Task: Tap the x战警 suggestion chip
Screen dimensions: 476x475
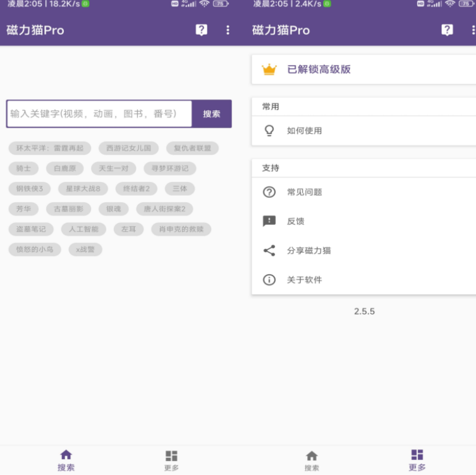Action: (85, 250)
